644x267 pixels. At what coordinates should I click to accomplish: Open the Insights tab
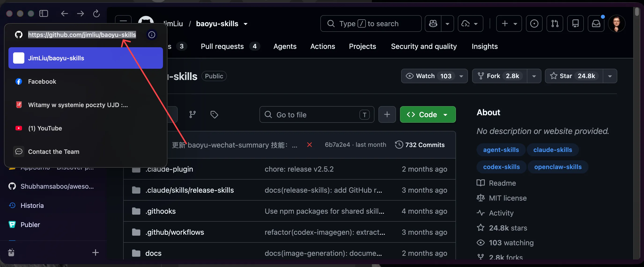[x=485, y=47]
